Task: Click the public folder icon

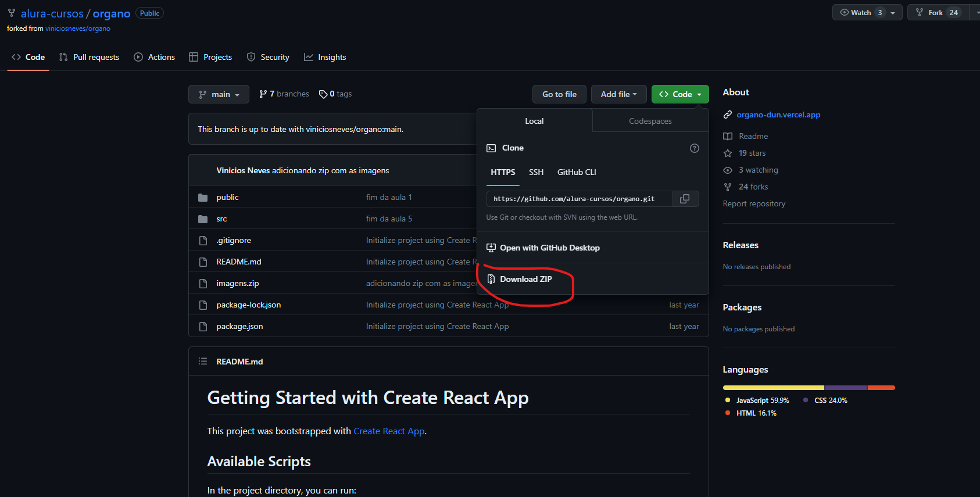Action: (x=203, y=198)
